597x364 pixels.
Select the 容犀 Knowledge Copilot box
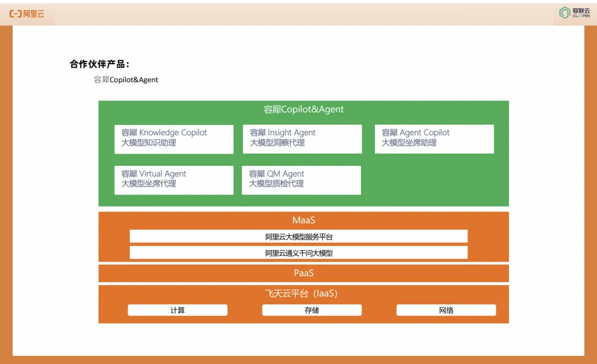click(x=174, y=139)
